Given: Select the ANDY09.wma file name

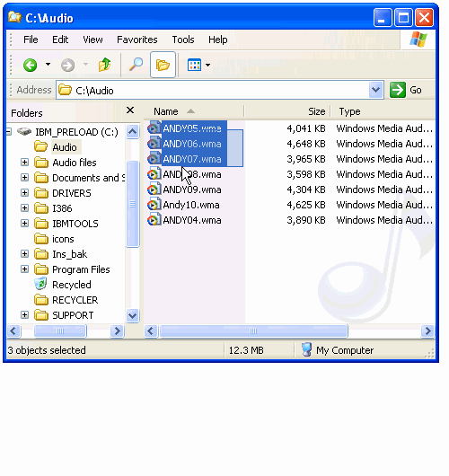Looking at the screenshot, I should pos(192,190).
